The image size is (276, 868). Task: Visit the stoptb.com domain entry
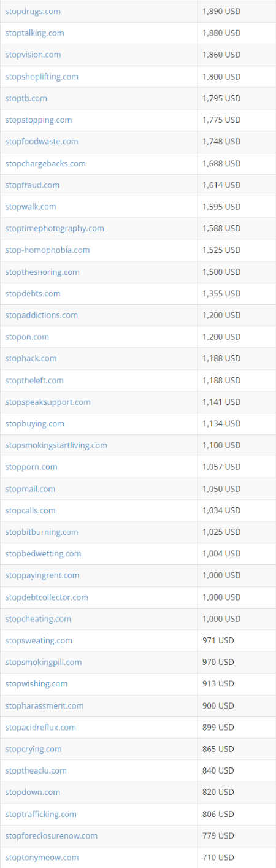pos(26,98)
